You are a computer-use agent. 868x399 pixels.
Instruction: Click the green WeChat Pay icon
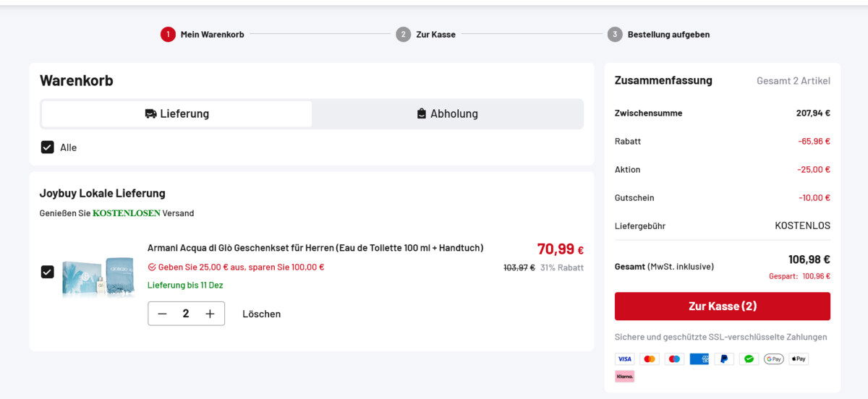(749, 359)
